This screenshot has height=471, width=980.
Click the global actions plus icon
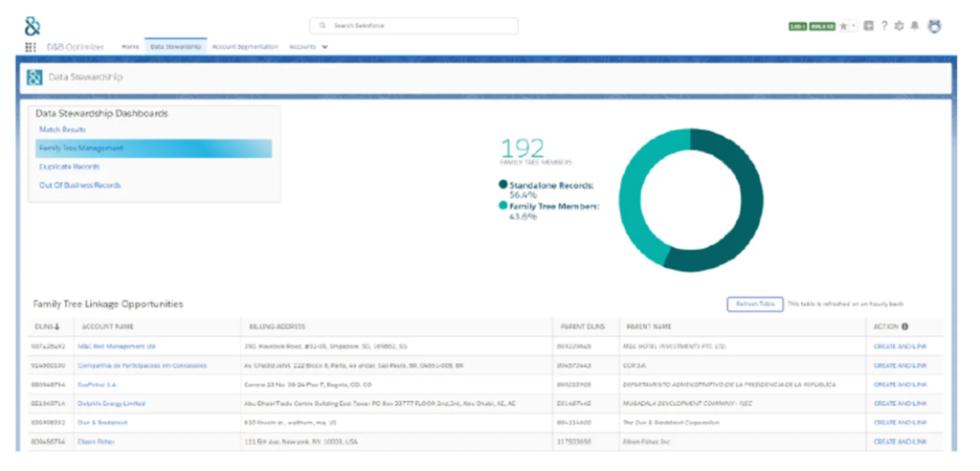[x=869, y=26]
